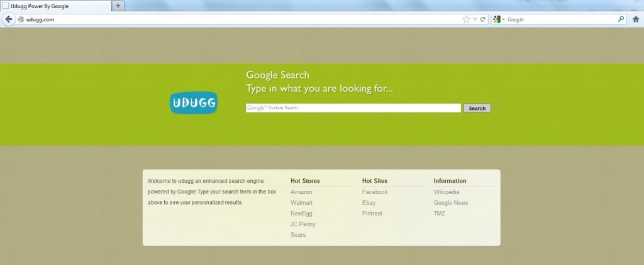Click the Google Custom Search input box
Viewport: 644px width, 265px height.
[x=353, y=108]
